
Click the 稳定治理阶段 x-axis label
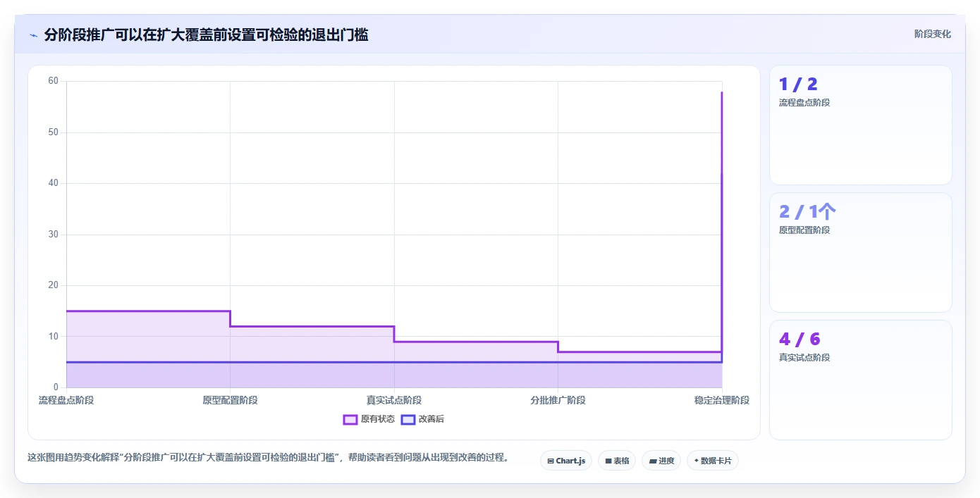722,400
